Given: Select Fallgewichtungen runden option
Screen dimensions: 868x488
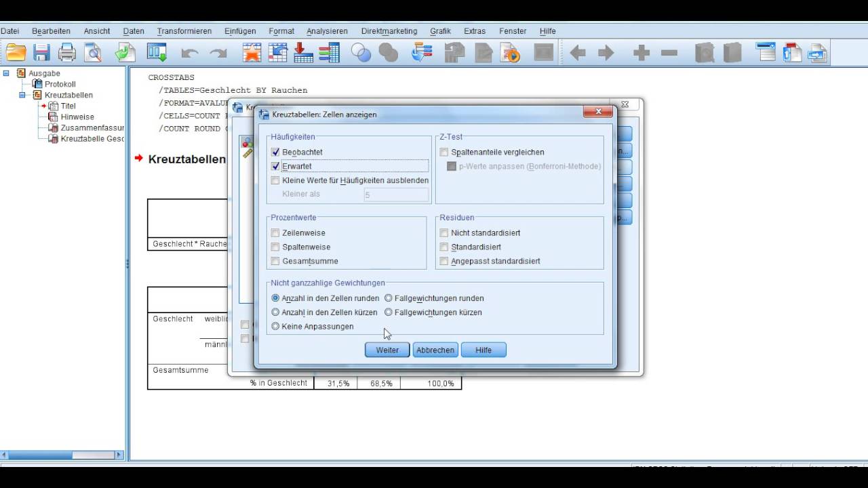Looking at the screenshot, I should 389,298.
